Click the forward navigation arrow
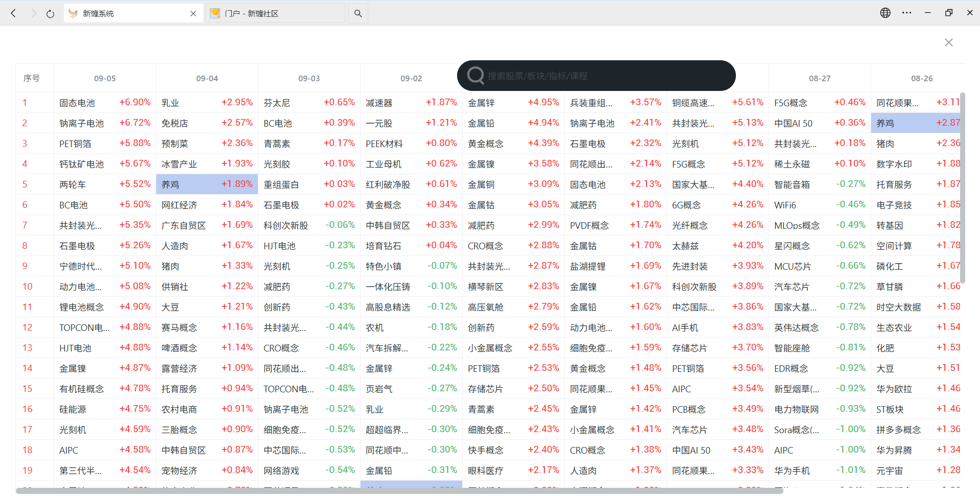Screen dimensions: 980x496 coord(33,13)
